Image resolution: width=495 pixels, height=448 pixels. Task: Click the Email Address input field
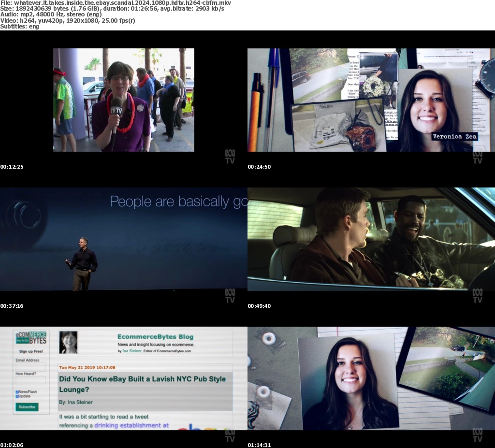[30, 367]
